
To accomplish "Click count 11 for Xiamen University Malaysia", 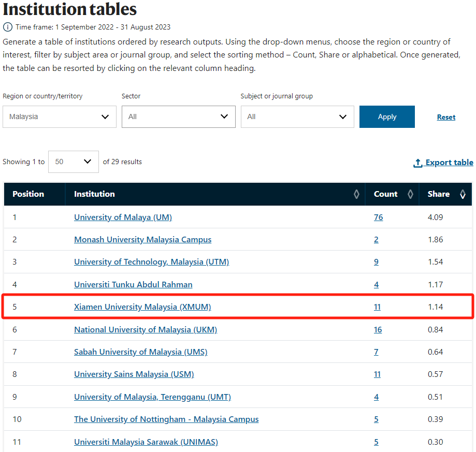I will (x=377, y=307).
